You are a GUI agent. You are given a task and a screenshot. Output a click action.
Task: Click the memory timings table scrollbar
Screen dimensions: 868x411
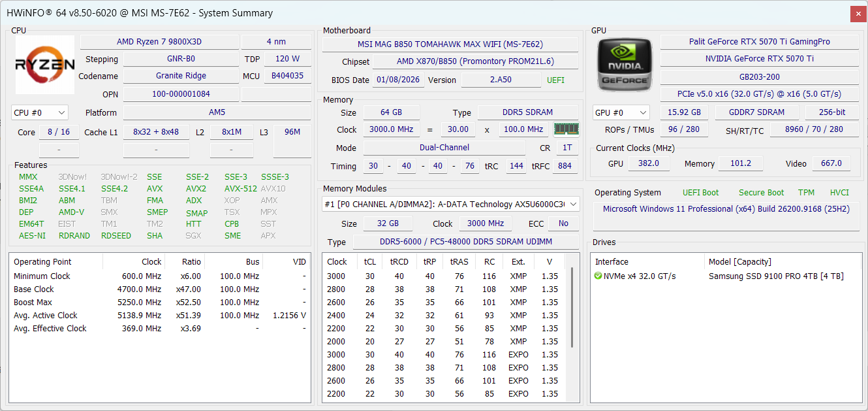point(573,307)
